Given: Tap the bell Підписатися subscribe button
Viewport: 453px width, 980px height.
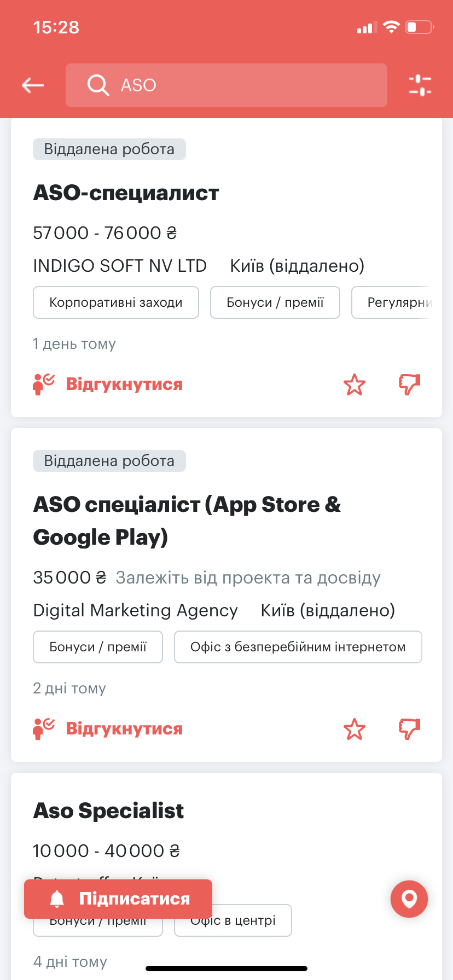Looking at the screenshot, I should pos(118,899).
